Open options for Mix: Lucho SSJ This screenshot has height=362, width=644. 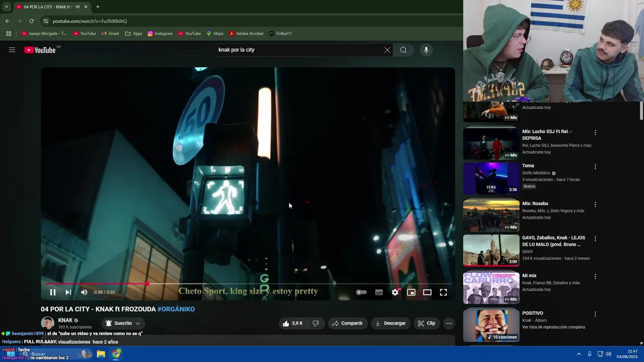coord(595,133)
